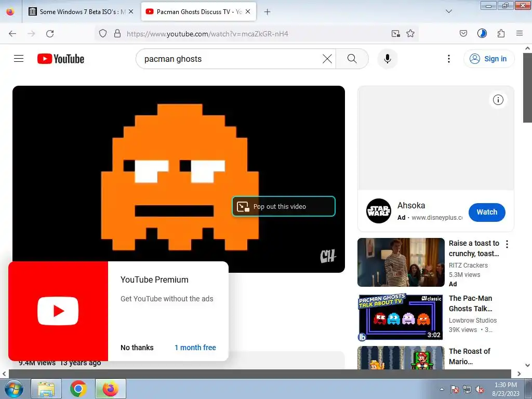Screen dimensions: 532x399
Task: Click Firefox icon in taskbar
Action: [x=111, y=389]
